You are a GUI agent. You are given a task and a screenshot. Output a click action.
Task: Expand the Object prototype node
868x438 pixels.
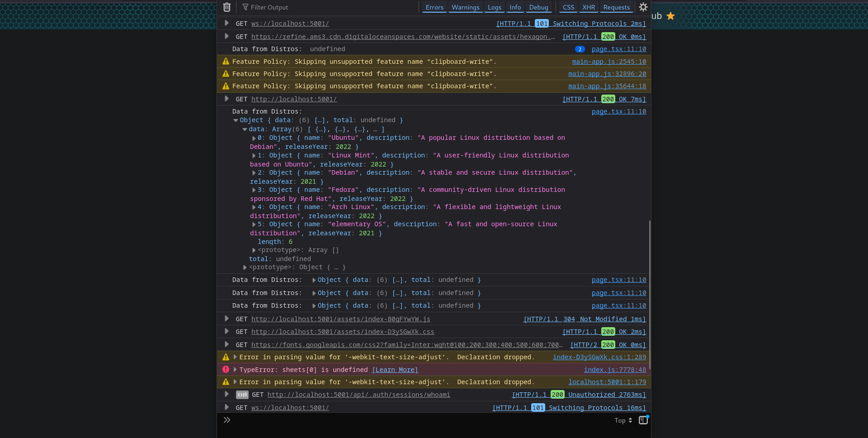[245, 267]
